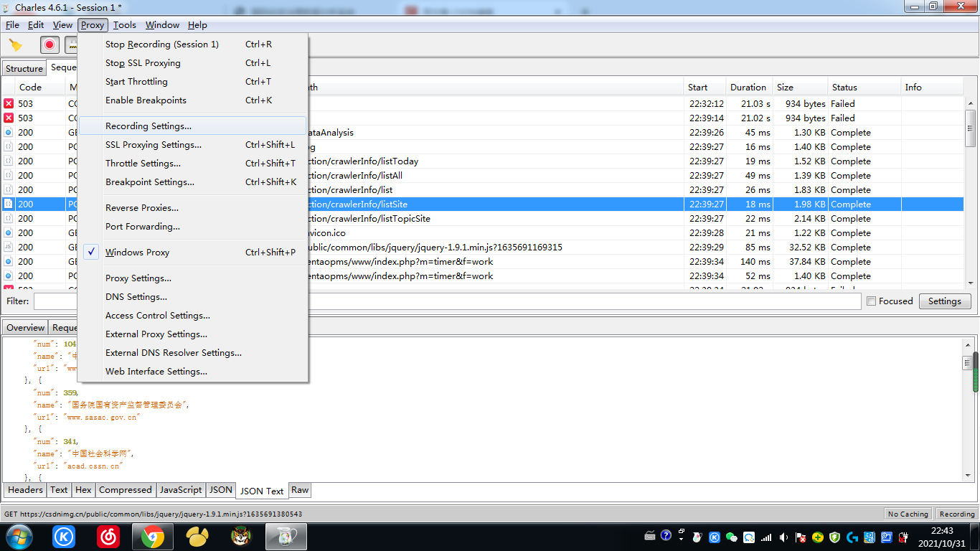Open the Tools menu
980x551 pixels.
pos(125,25)
